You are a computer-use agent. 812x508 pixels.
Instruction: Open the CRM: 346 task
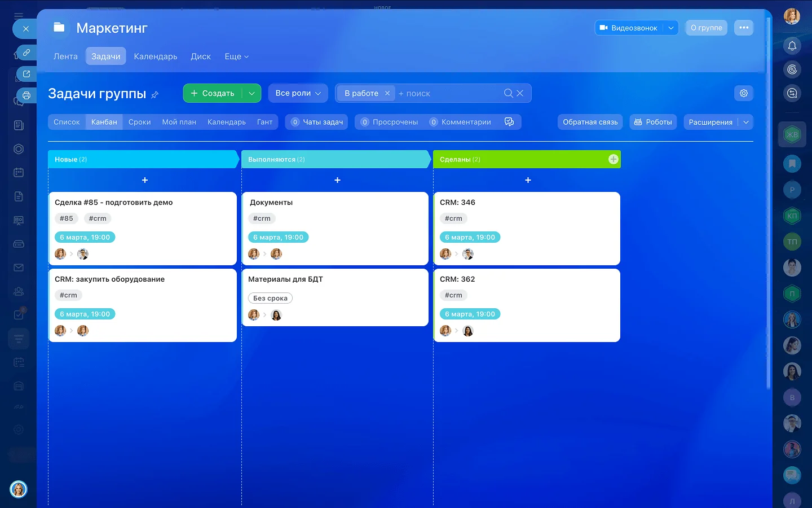click(457, 203)
